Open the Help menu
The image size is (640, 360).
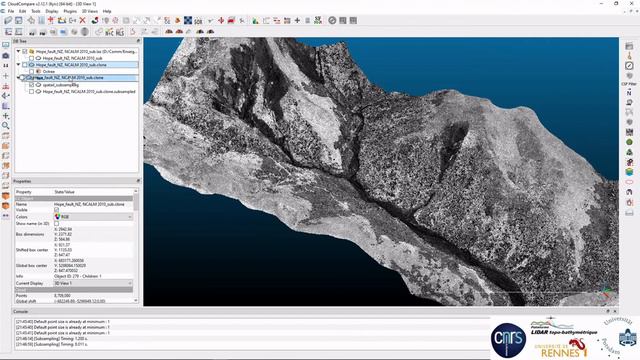(x=107, y=11)
